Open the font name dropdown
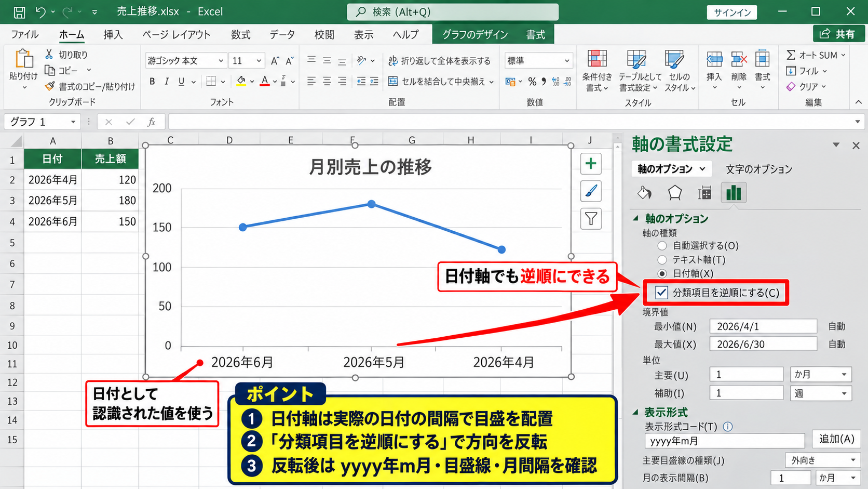 point(221,61)
